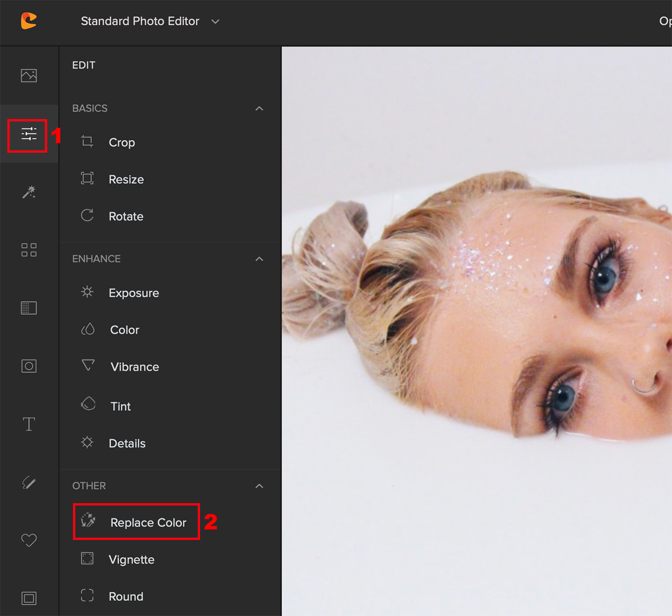The width and height of the screenshot is (672, 616).
Task: Select the Text tool T icon
Action: 29,424
